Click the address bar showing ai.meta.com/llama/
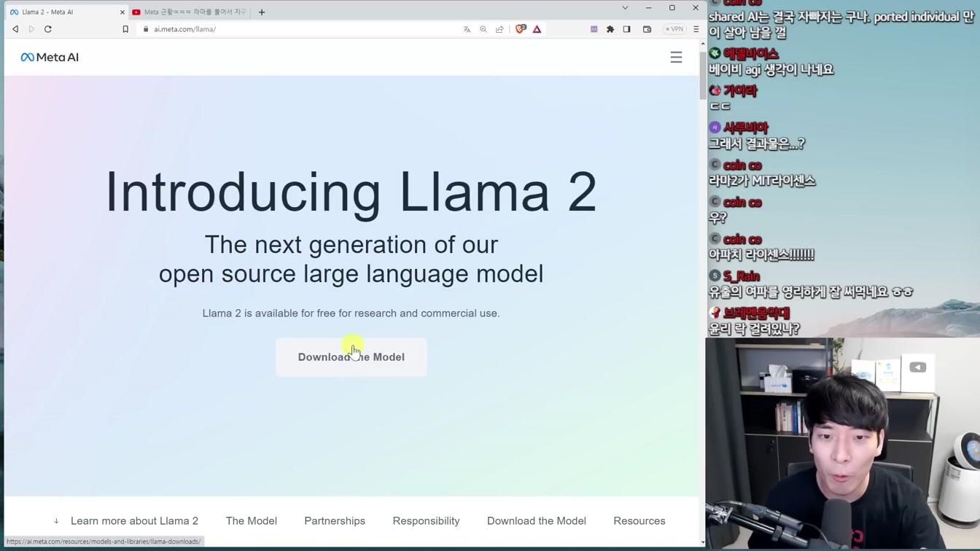This screenshot has width=980, height=551. pyautogui.click(x=299, y=29)
